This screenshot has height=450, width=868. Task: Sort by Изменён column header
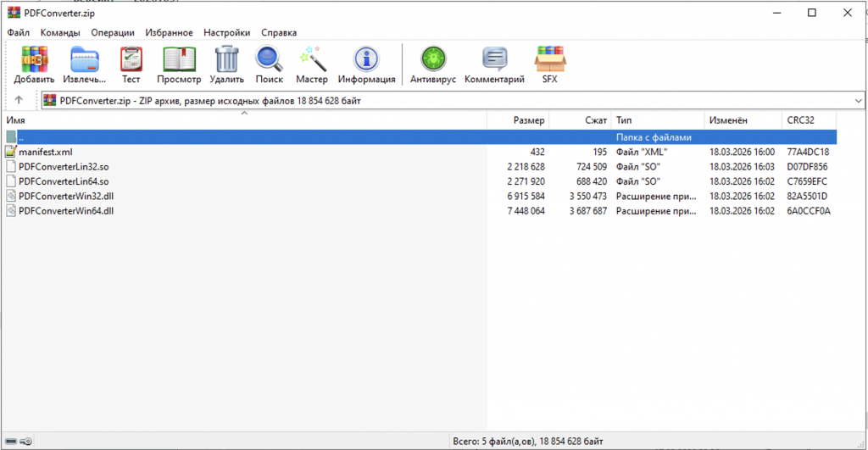click(x=743, y=120)
